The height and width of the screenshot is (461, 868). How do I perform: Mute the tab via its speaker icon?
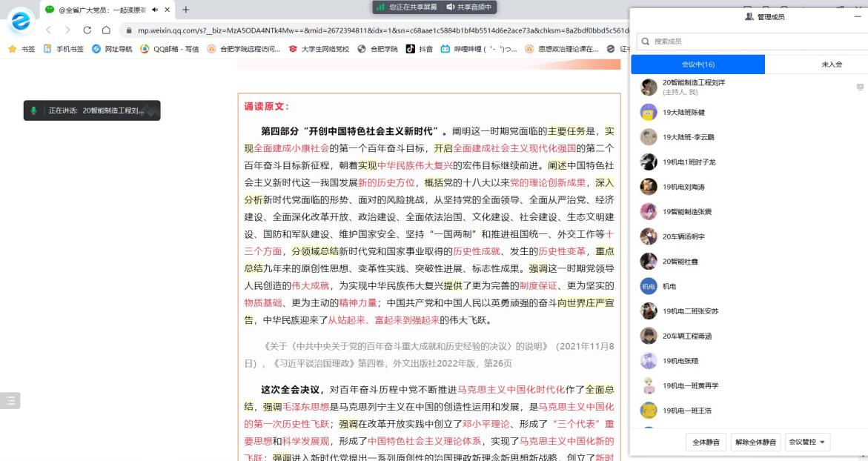pyautogui.click(x=154, y=10)
